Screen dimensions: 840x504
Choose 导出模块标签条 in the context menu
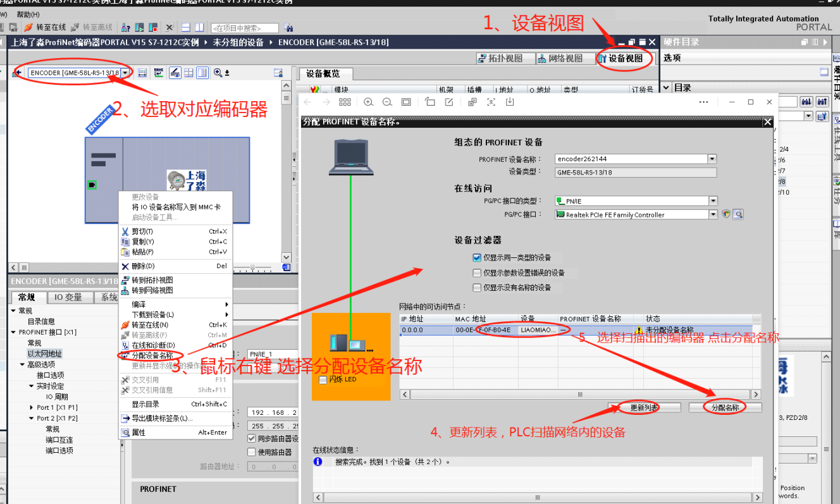click(x=161, y=418)
